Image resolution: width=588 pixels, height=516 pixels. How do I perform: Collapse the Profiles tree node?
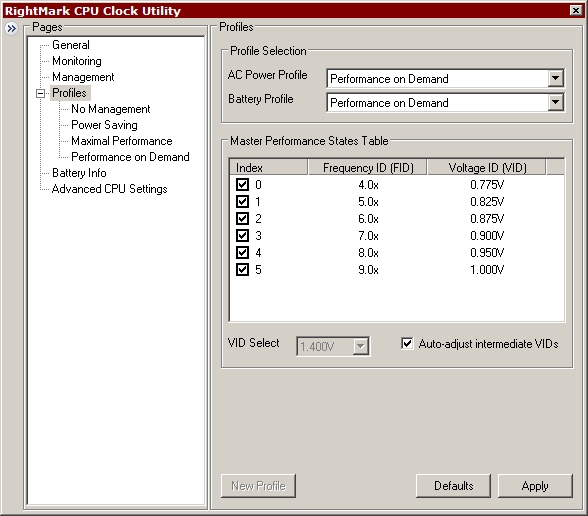40,93
